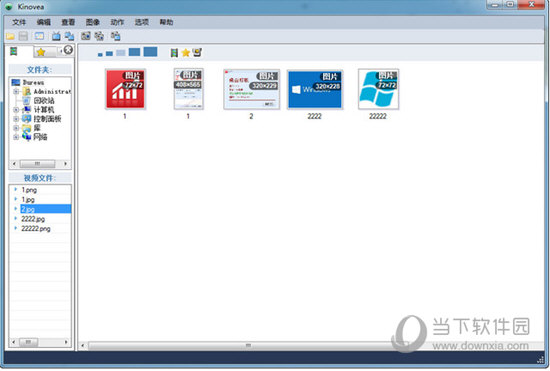The width and height of the screenshot is (550, 371).
Task: Open the 查看 menu
Action: click(x=68, y=22)
